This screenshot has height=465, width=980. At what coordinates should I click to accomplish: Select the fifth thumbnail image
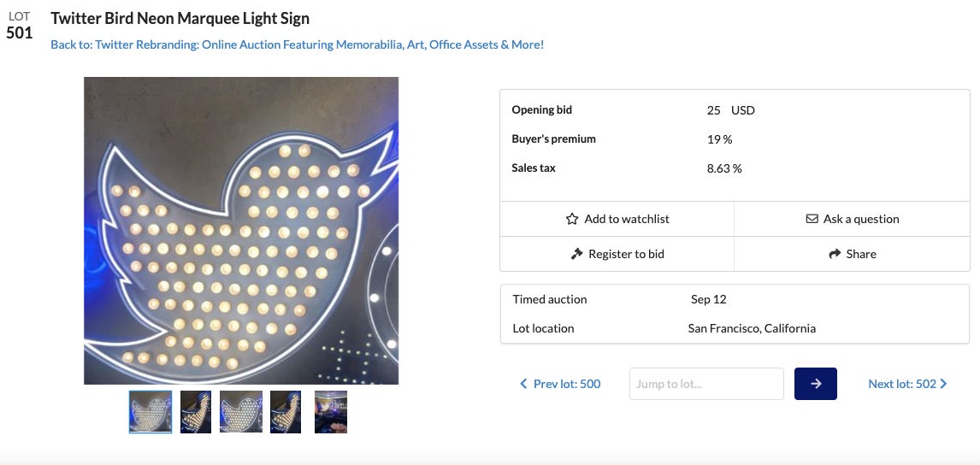[x=331, y=412]
